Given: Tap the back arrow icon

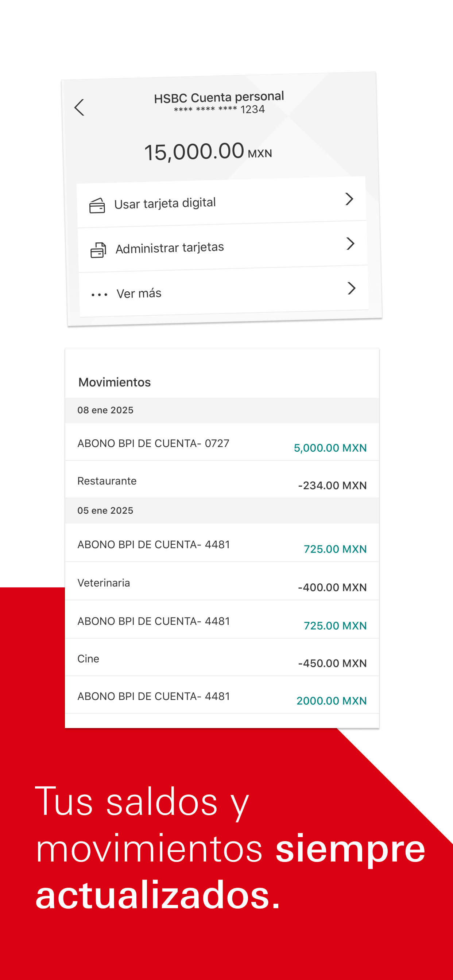Looking at the screenshot, I should [79, 107].
